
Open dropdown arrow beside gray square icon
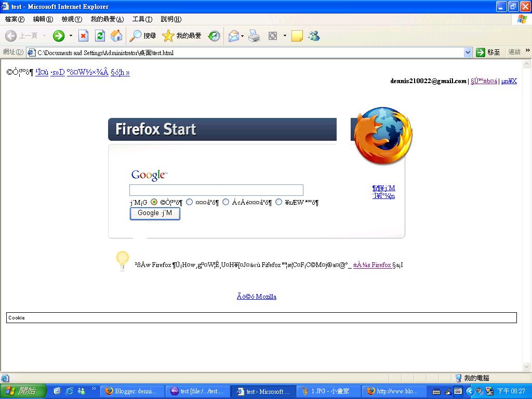[x=285, y=36]
